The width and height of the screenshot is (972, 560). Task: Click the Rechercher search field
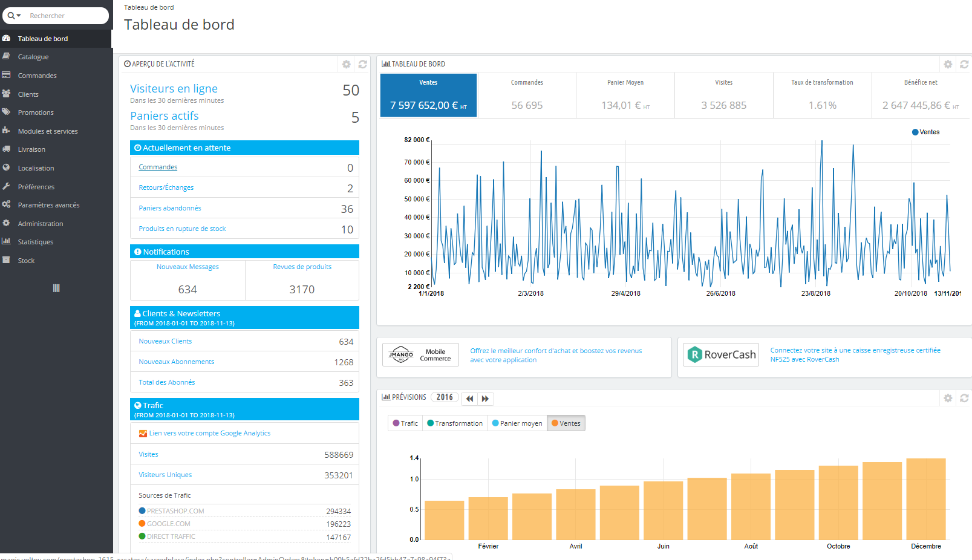67,15
